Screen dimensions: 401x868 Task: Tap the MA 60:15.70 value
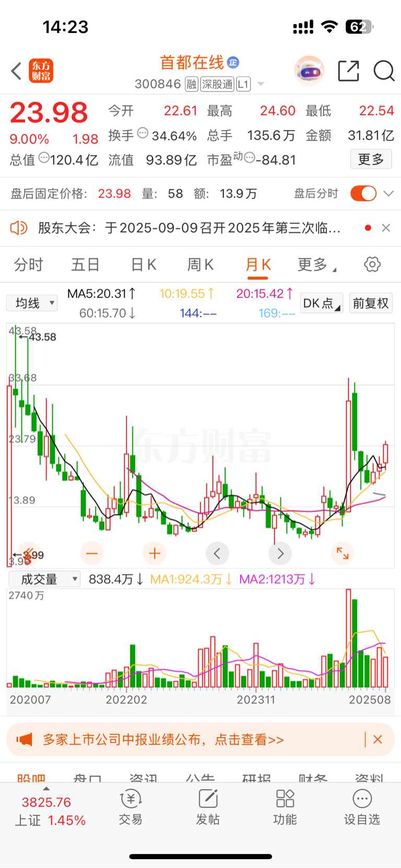pyautogui.click(x=108, y=313)
